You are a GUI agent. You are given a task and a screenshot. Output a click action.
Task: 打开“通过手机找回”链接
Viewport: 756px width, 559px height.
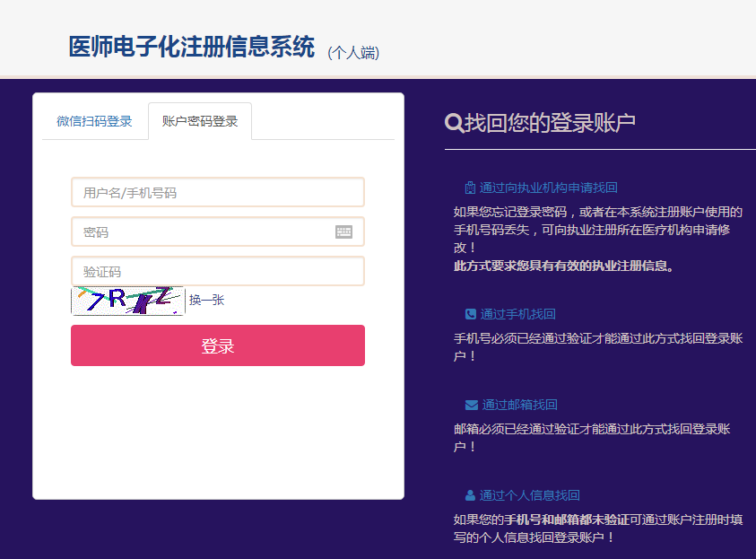point(520,314)
